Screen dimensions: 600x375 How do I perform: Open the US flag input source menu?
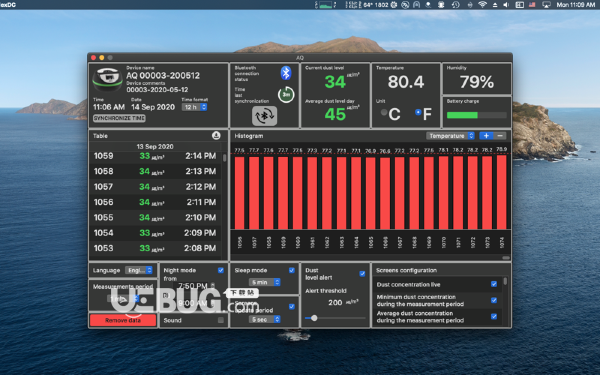532,5
